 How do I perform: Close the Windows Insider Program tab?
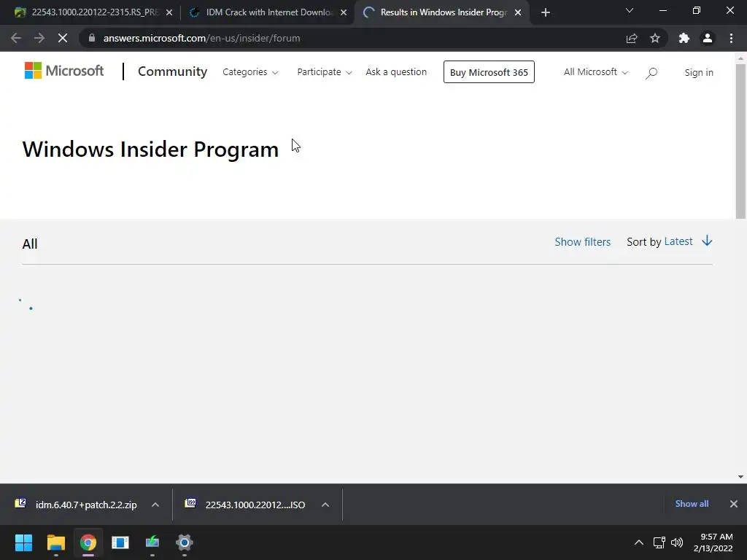click(518, 12)
